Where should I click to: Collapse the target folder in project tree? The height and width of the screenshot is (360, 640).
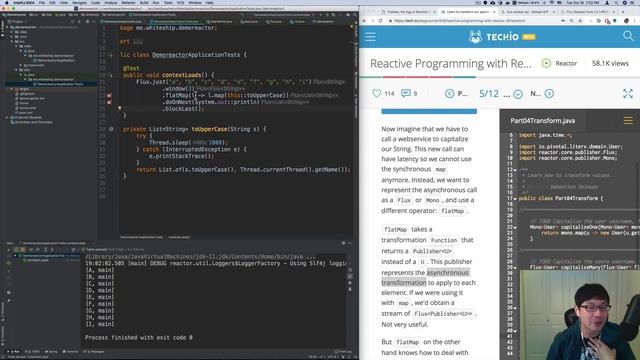click(12, 89)
